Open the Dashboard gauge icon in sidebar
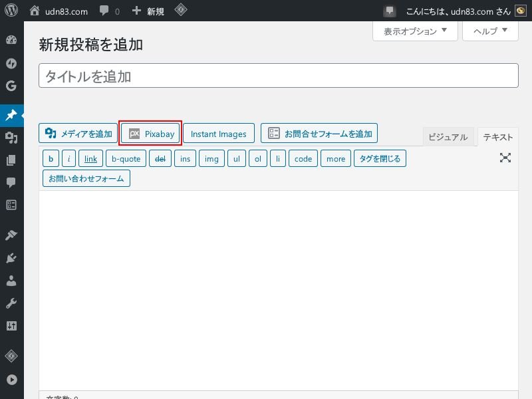The width and height of the screenshot is (532, 399). click(x=11, y=40)
